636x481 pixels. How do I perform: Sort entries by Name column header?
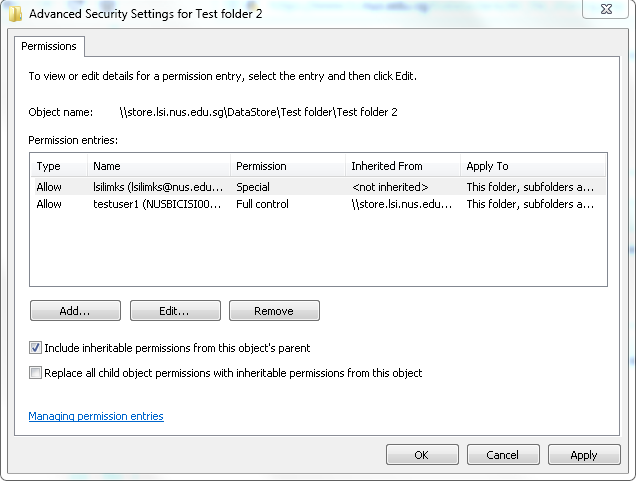[159, 166]
